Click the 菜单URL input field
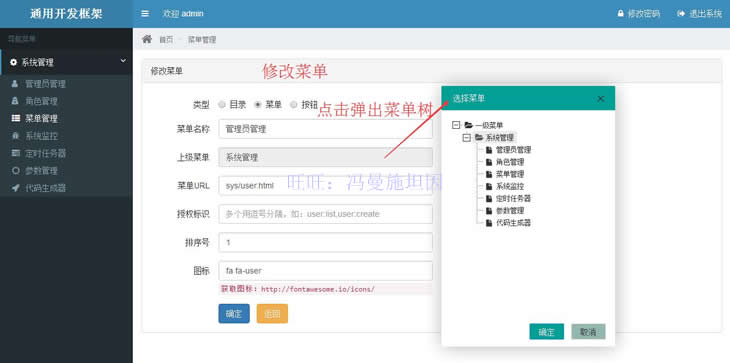 (x=325, y=186)
